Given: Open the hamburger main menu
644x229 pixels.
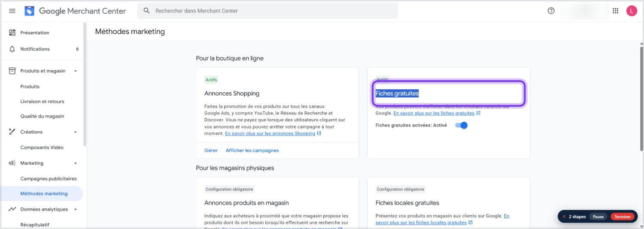Looking at the screenshot, I should coord(12,11).
